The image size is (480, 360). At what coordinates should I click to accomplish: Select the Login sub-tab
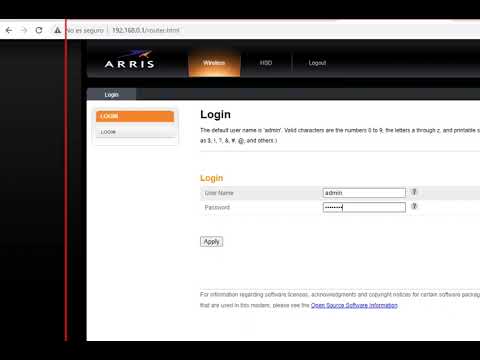tap(111, 95)
